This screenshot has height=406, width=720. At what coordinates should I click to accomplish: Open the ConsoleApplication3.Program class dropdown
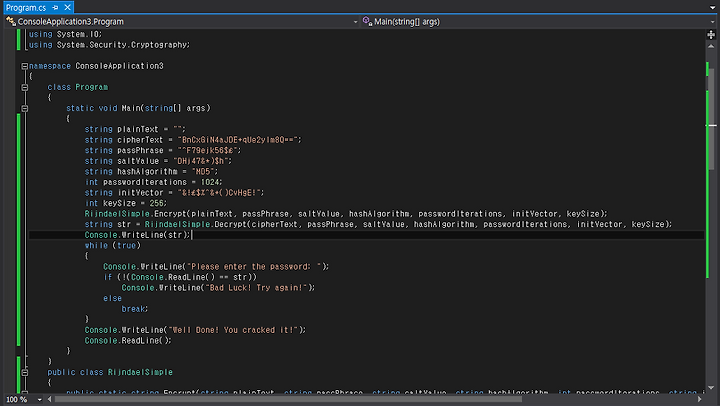[355, 22]
